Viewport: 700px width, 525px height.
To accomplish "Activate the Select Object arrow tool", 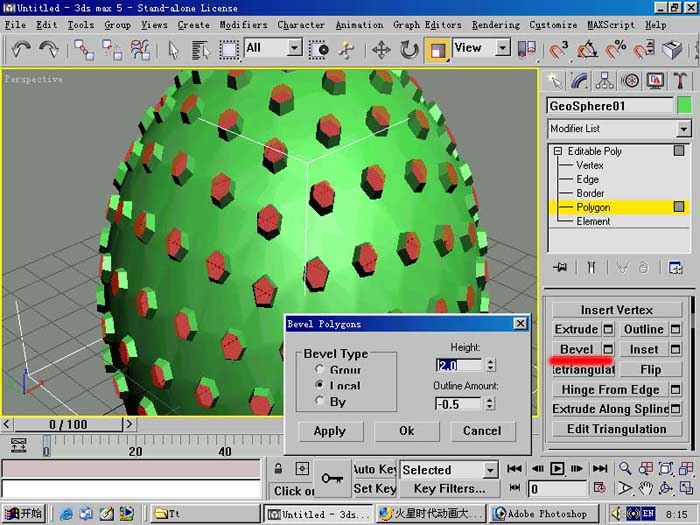I will (x=174, y=50).
